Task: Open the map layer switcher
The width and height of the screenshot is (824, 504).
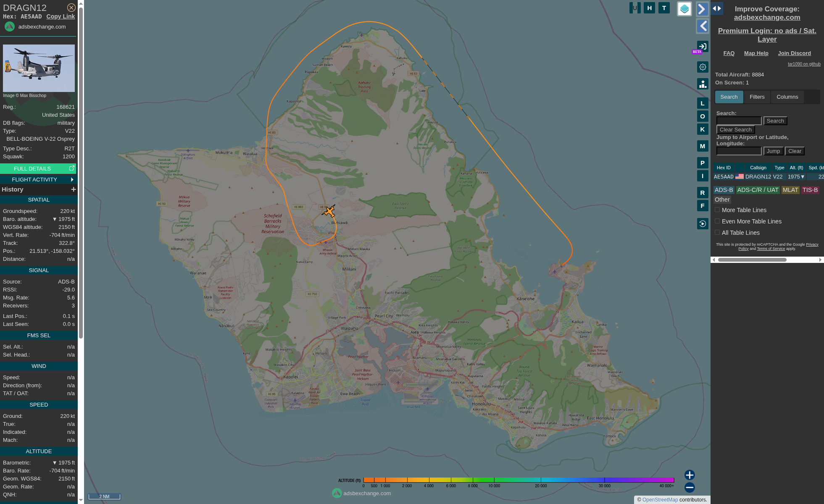Action: (684, 9)
